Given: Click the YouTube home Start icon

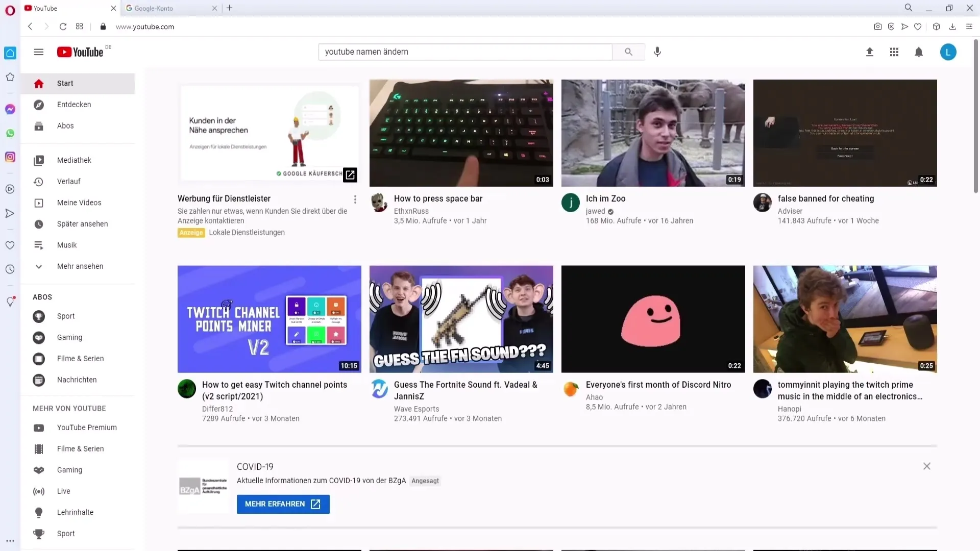Looking at the screenshot, I should pyautogui.click(x=38, y=83).
